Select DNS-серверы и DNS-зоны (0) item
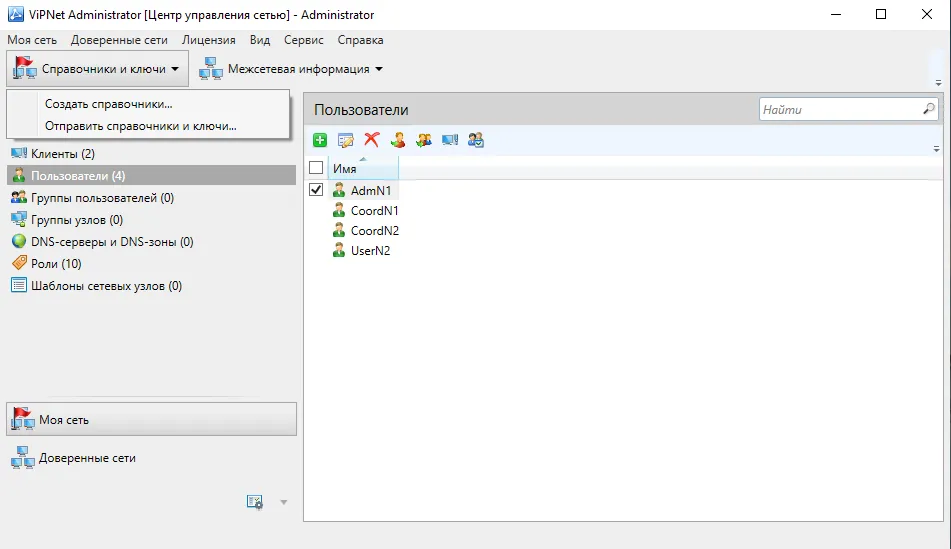Viewport: 951px width, 549px height. coord(152,241)
